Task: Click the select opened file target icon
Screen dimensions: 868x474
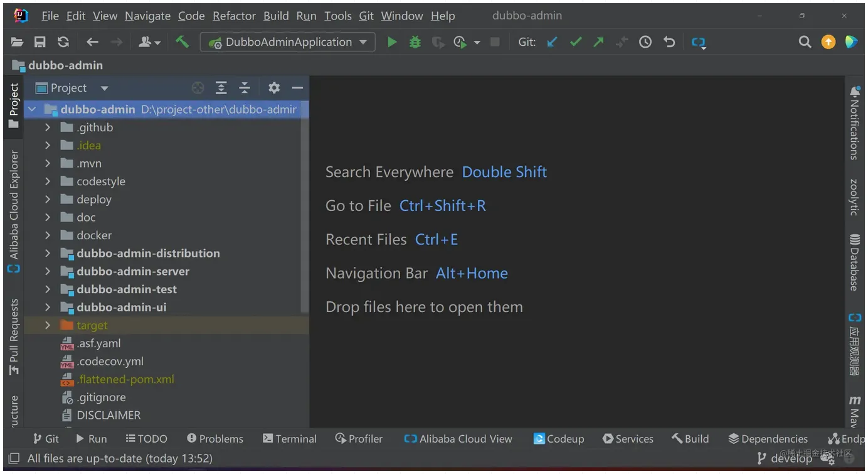Action: pos(198,88)
